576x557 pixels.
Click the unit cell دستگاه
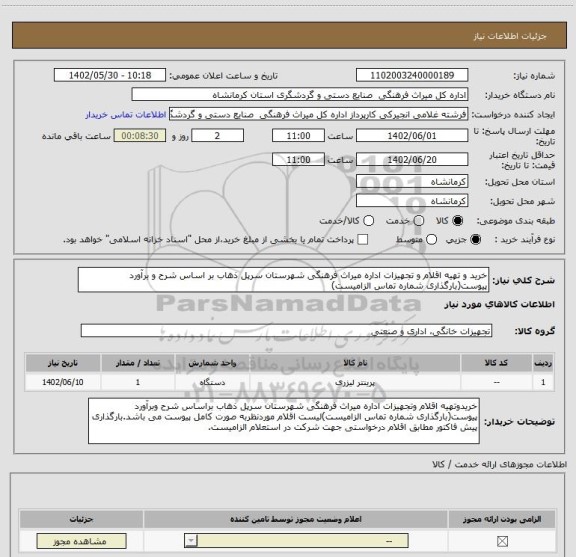(212, 382)
